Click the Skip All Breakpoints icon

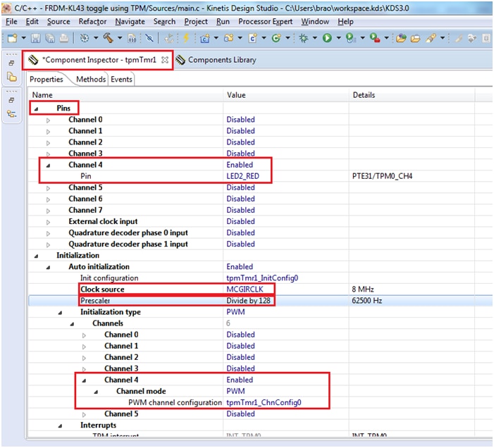pos(149,38)
